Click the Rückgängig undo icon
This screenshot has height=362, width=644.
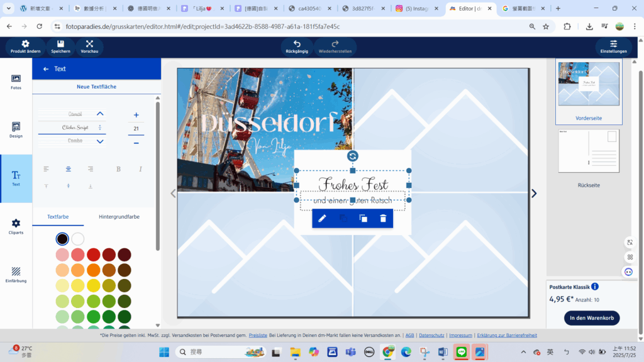pyautogui.click(x=297, y=45)
